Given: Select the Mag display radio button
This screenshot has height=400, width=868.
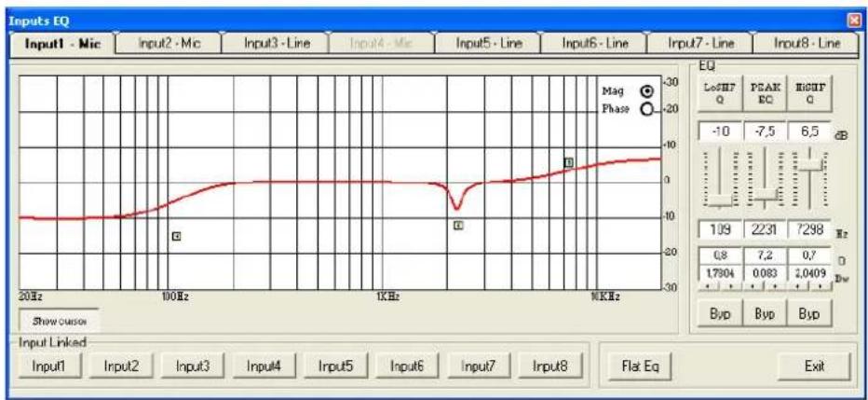Looking at the screenshot, I should click(645, 91).
